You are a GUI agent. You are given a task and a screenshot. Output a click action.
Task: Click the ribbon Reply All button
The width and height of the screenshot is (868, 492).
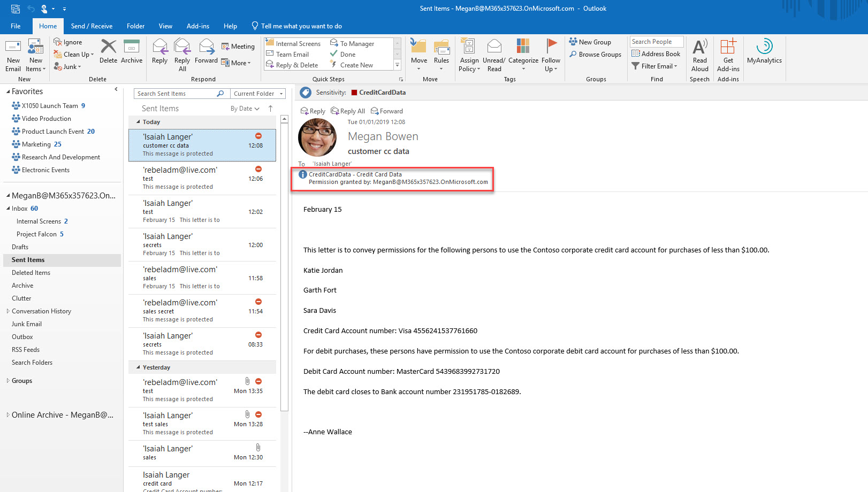point(182,55)
